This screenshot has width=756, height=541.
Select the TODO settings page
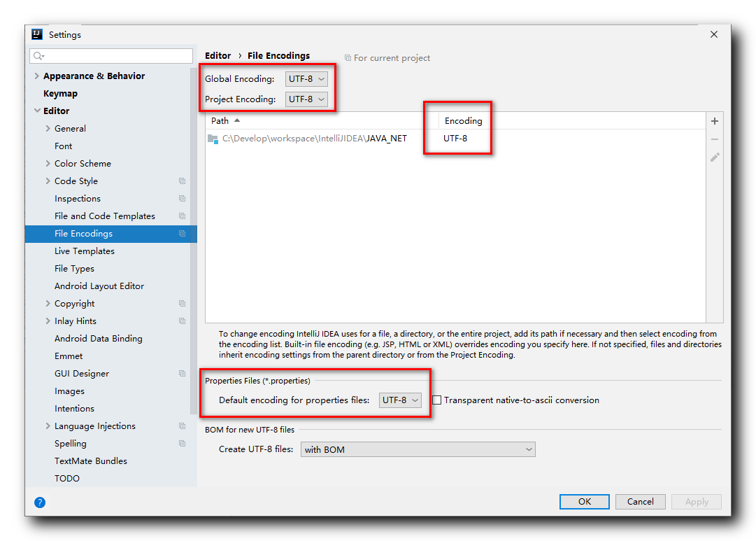pos(67,478)
